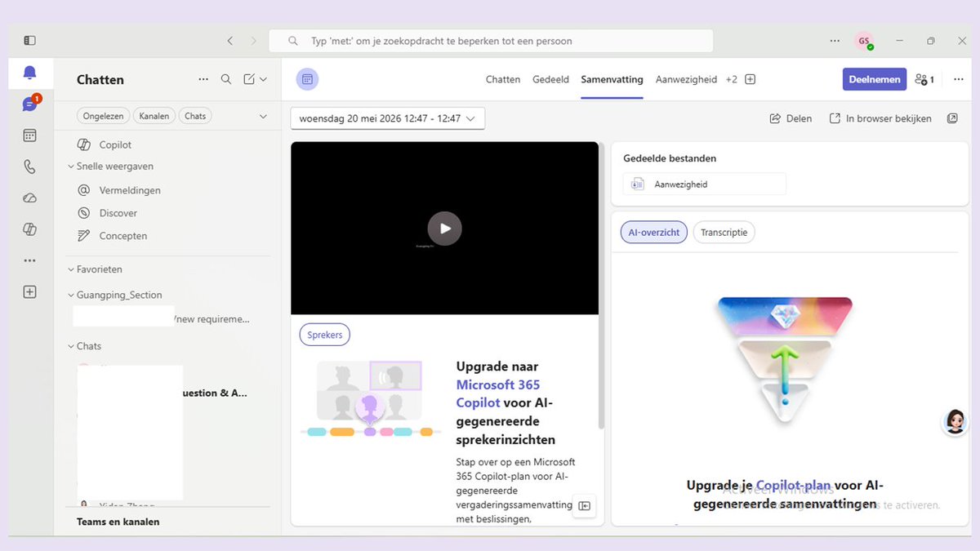Open the Copilot-plan link
Screen dimensions: 980x551
(793, 485)
